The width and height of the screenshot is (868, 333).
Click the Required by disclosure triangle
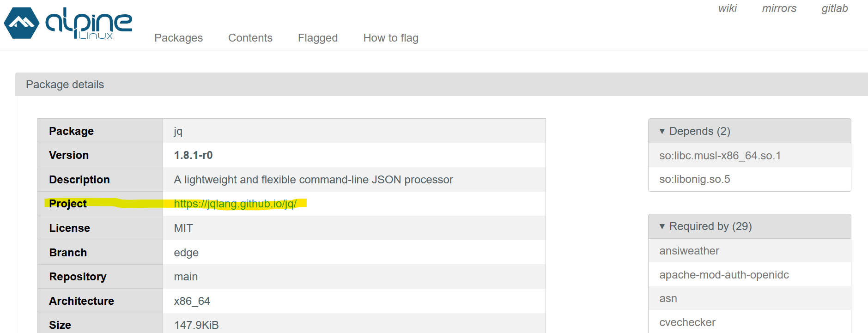pos(662,226)
